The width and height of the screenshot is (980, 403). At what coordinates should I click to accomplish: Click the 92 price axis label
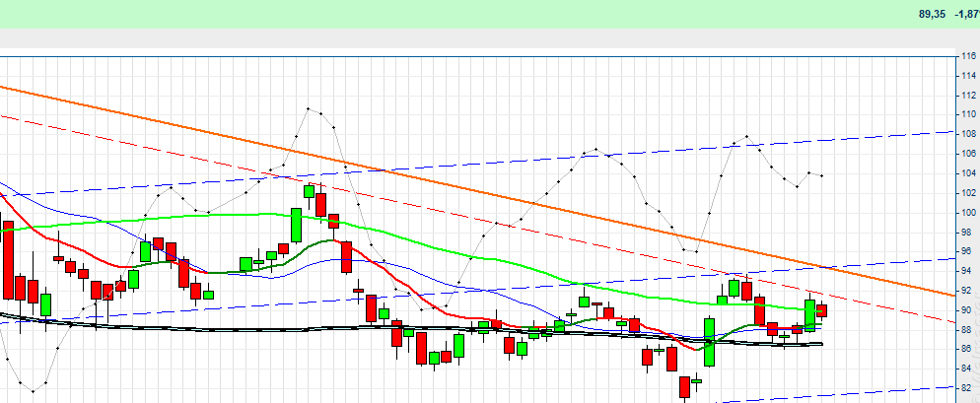click(x=967, y=291)
